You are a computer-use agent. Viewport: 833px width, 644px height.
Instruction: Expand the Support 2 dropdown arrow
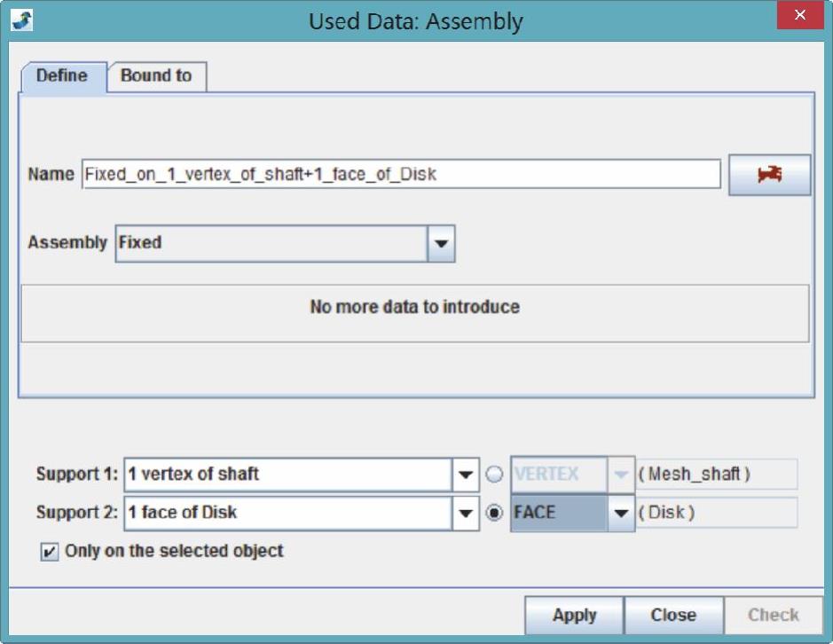tap(467, 513)
